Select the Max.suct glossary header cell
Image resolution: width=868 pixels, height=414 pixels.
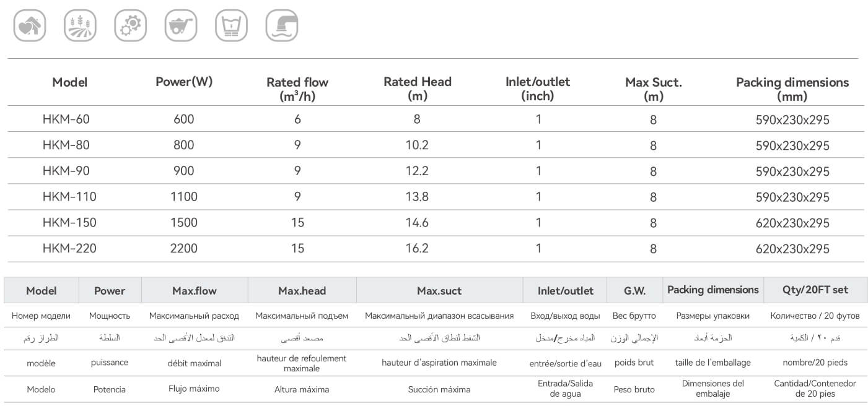pos(439,290)
